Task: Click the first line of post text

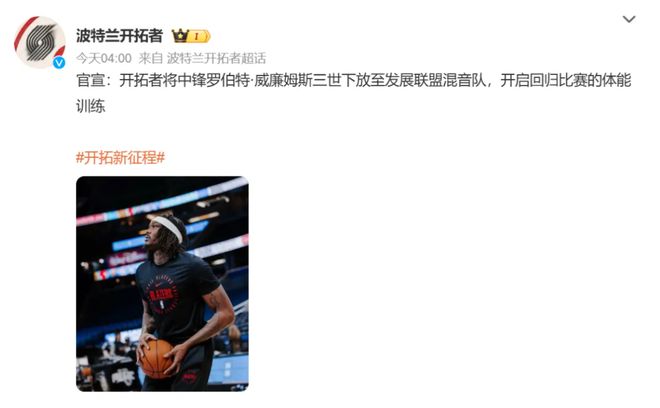Action: pyautogui.click(x=354, y=80)
